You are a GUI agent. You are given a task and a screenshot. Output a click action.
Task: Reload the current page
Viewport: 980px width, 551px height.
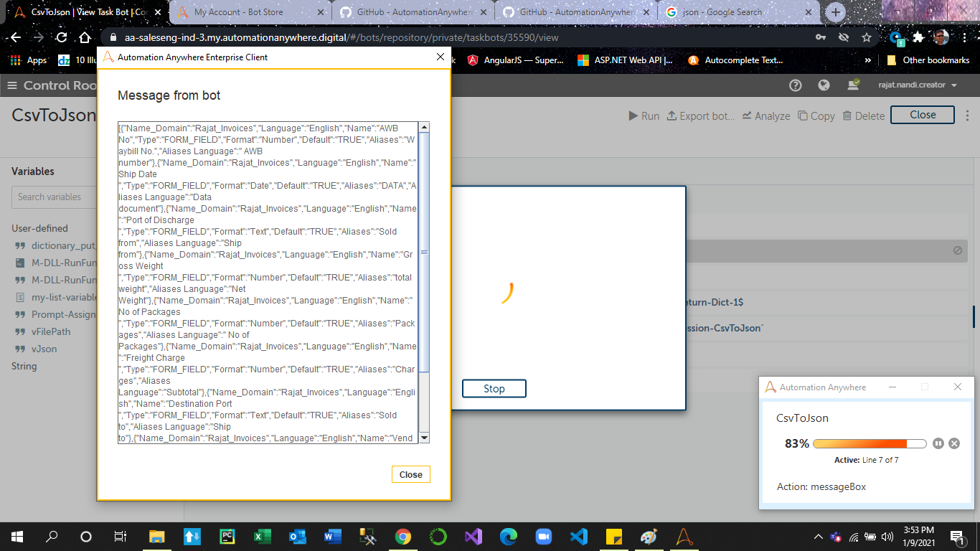(x=61, y=37)
